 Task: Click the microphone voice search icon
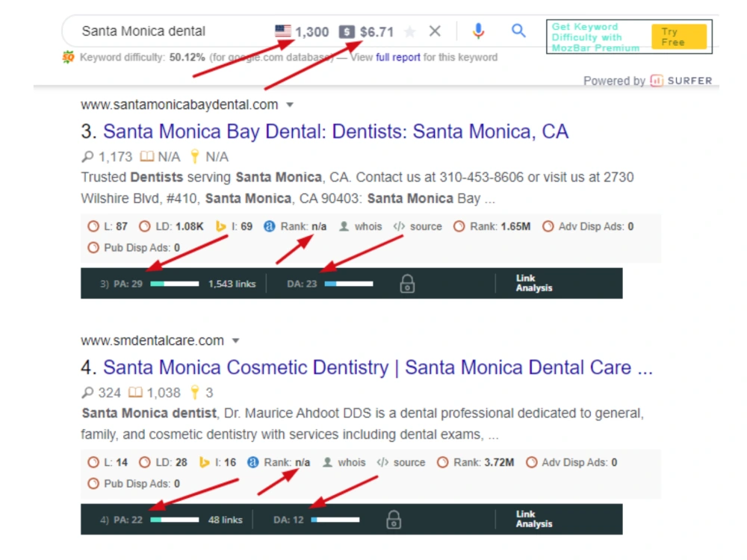click(x=478, y=31)
